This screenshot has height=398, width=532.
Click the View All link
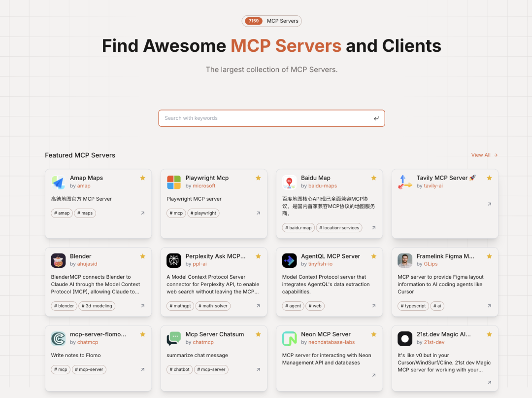[x=484, y=155]
